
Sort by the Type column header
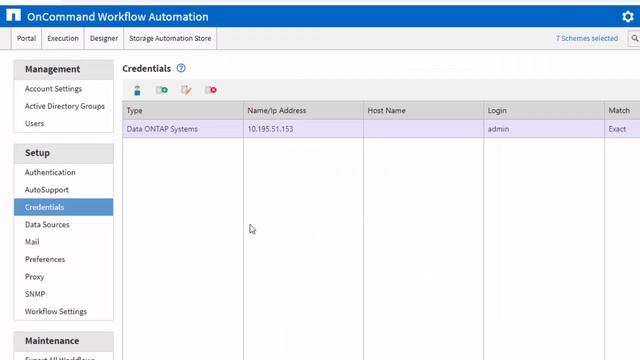(x=183, y=111)
